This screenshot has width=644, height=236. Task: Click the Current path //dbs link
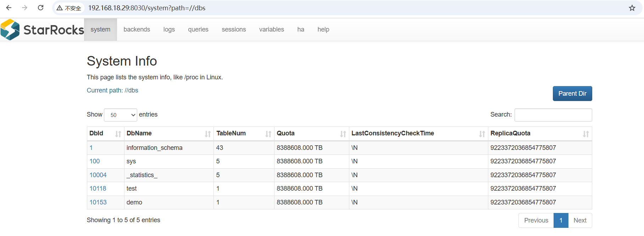[112, 90]
